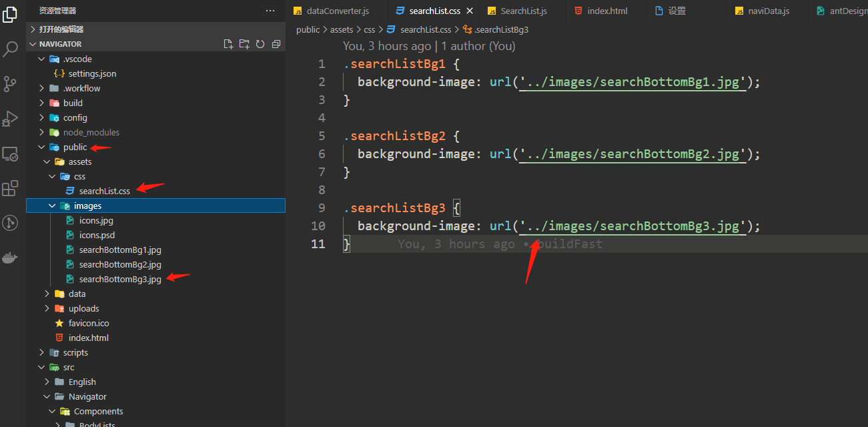Open the Run and Debug view

(10, 119)
